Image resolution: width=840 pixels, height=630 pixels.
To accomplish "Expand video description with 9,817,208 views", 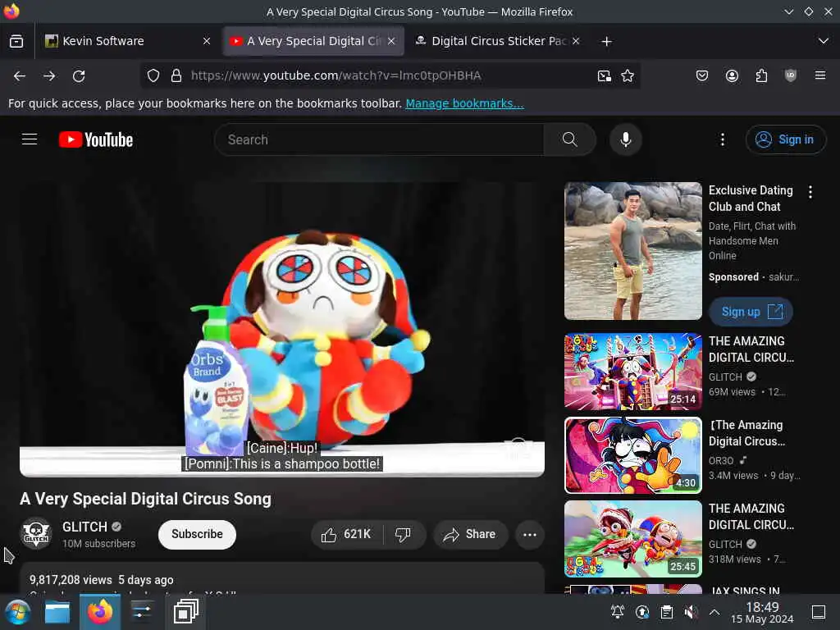I will click(x=282, y=580).
